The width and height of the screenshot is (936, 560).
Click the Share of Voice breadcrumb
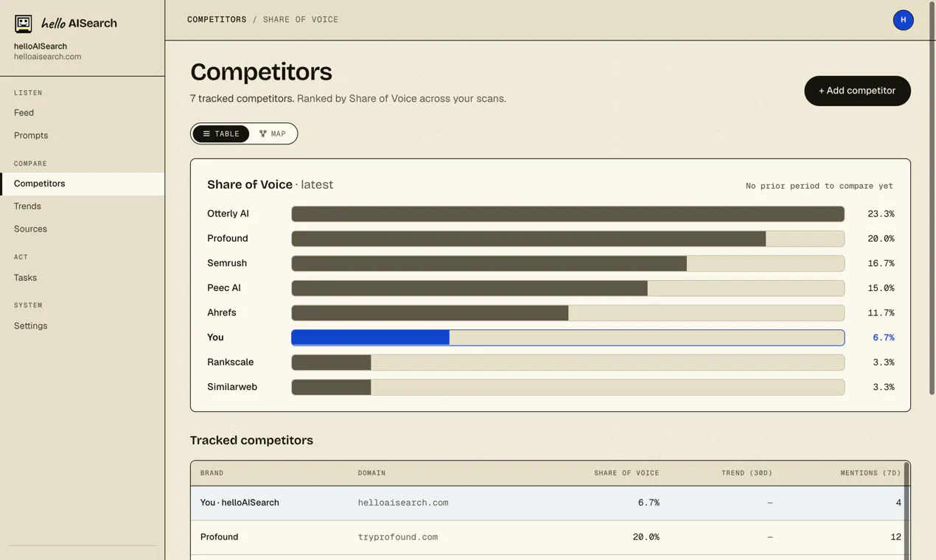tap(301, 20)
